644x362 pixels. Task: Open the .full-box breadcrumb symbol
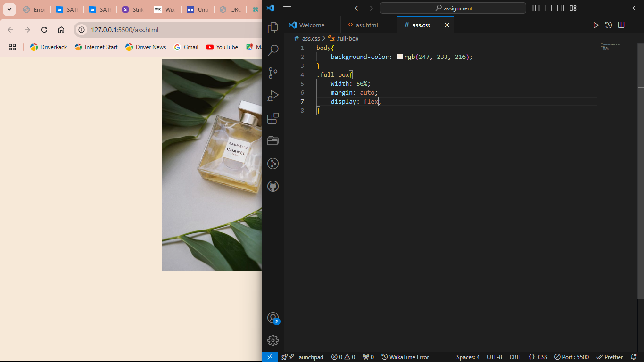(x=343, y=38)
